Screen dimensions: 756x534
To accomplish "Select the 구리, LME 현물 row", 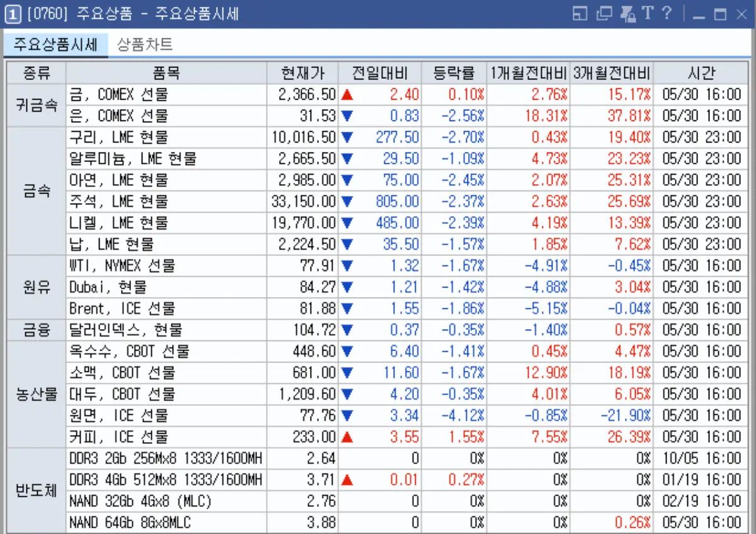I will [157, 137].
